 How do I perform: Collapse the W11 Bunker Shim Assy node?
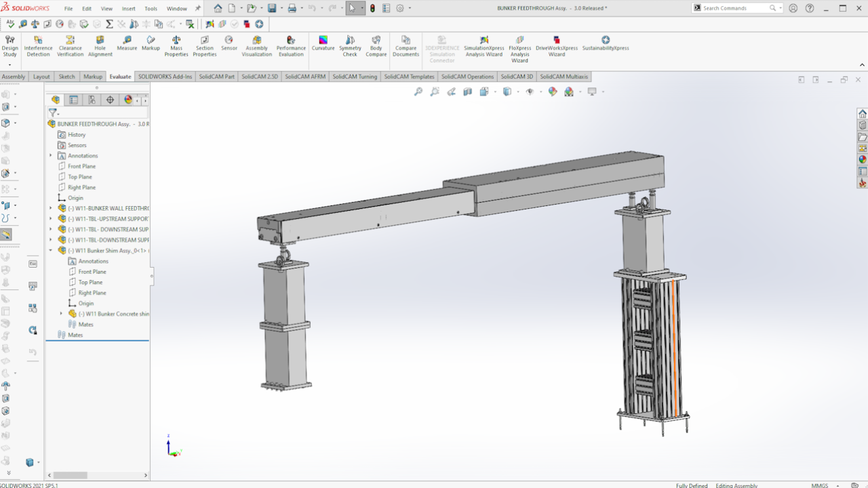click(51, 251)
